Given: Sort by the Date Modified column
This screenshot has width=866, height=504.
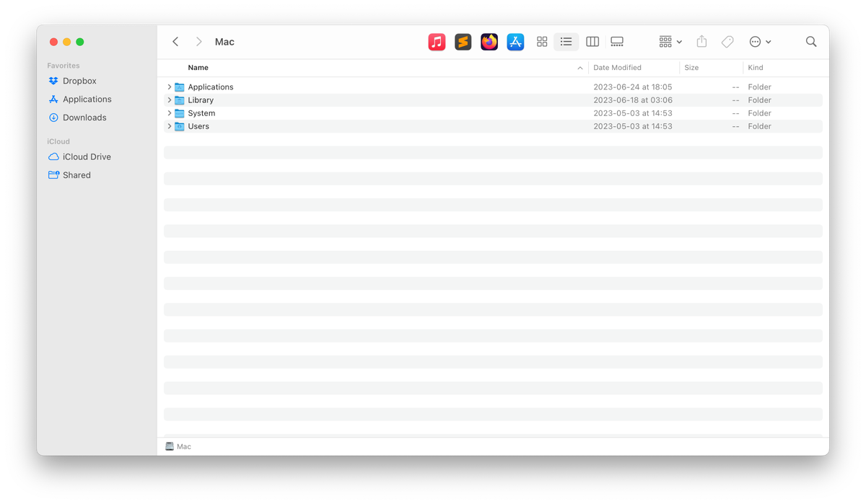Looking at the screenshot, I should [x=617, y=68].
